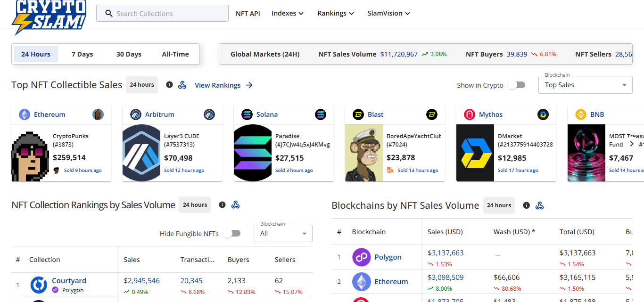Click the DMarket NFT thumbnail

[x=476, y=153]
